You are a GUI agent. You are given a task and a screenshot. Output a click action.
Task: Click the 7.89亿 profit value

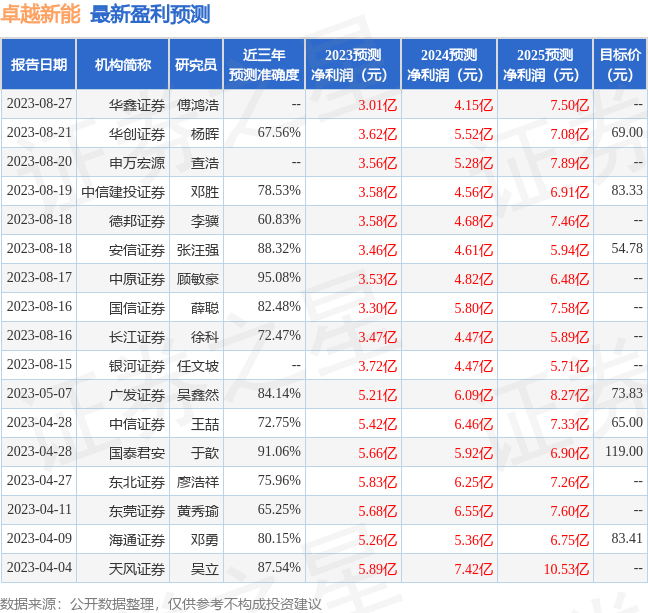pos(569,163)
